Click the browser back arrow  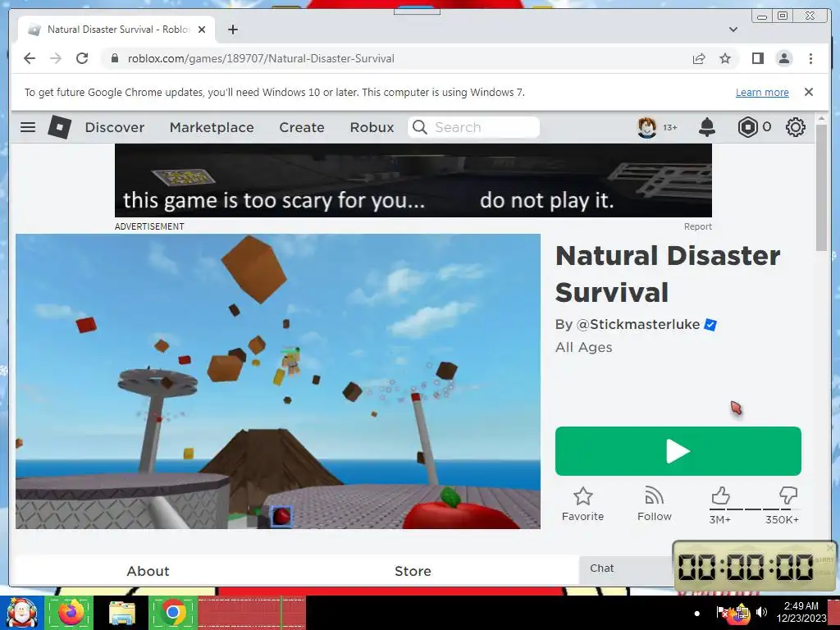point(30,58)
